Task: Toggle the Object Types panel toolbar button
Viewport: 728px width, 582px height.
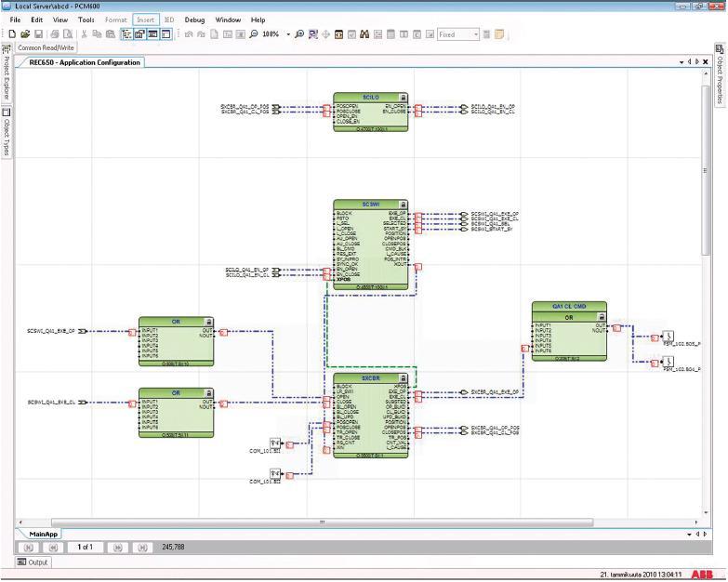Action: [165, 33]
